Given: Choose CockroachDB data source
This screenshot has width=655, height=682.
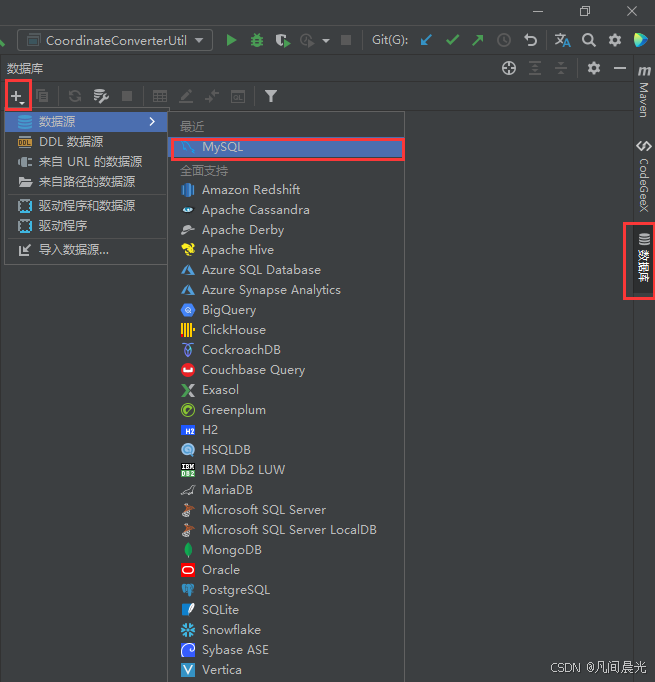Looking at the screenshot, I should click(x=286, y=350).
